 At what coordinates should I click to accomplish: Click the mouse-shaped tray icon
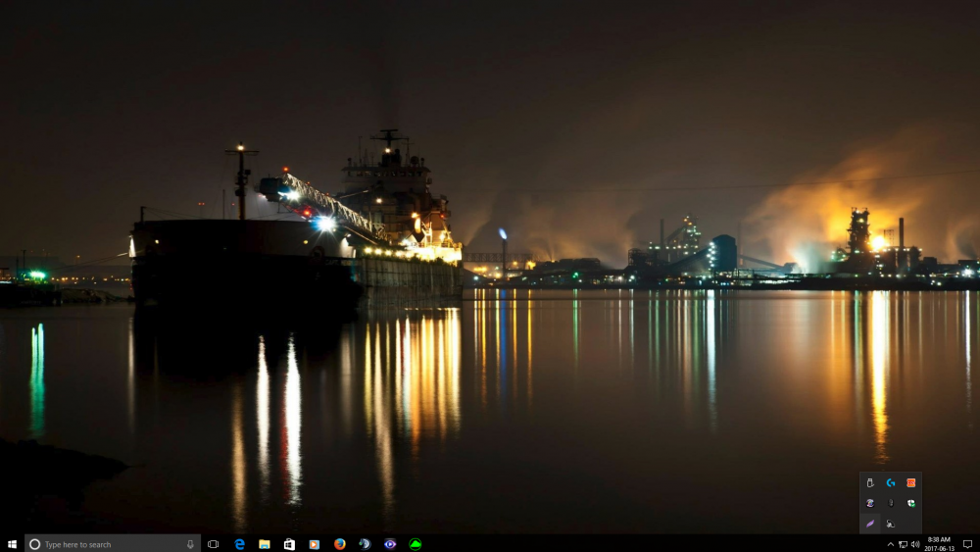tap(891, 503)
